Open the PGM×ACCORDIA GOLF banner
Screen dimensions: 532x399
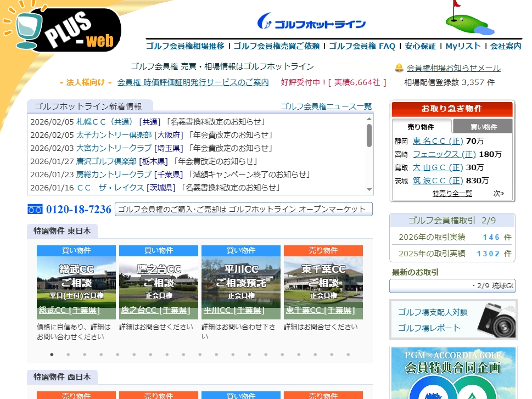[x=453, y=373]
